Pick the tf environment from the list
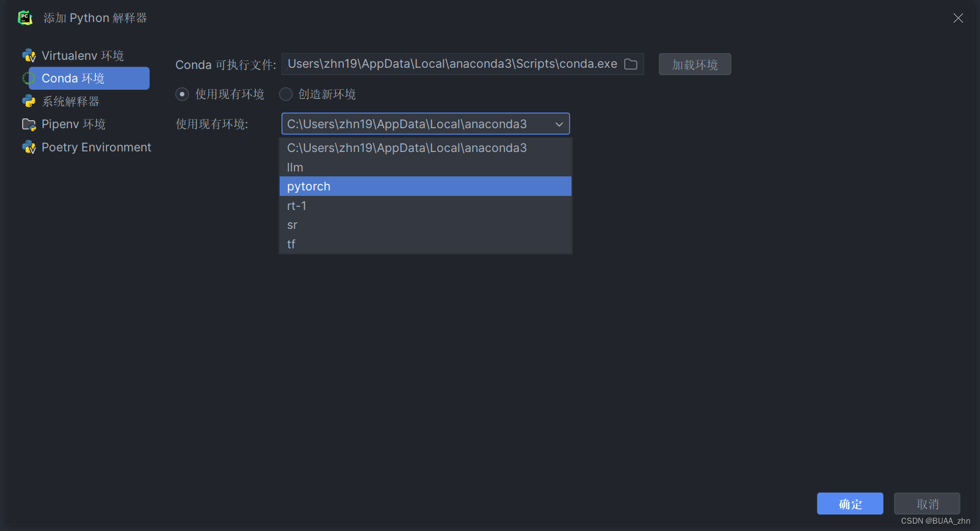The width and height of the screenshot is (980, 531). (426, 244)
